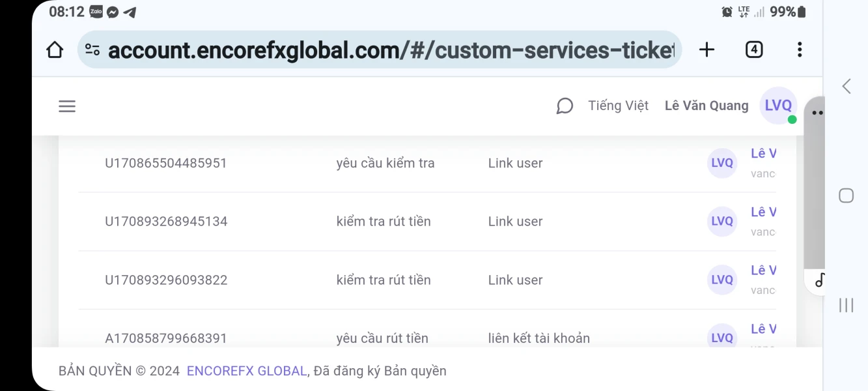Tap the floating music note side handle
This screenshot has height=391, width=868.
[820, 280]
